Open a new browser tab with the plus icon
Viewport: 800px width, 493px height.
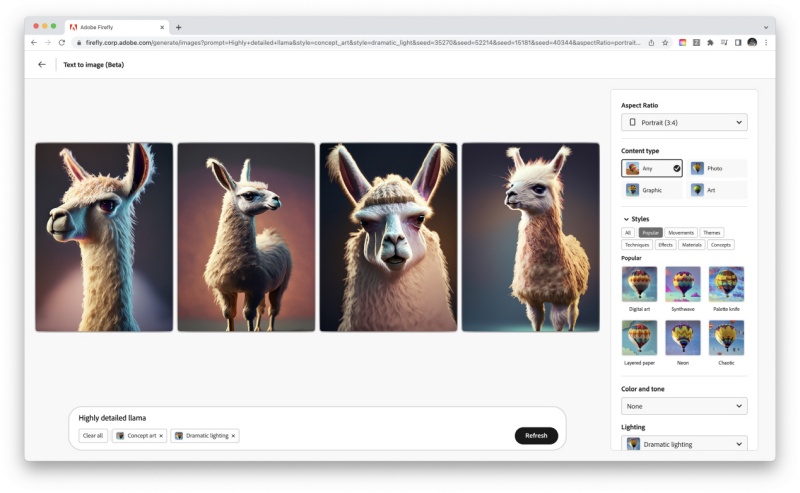(179, 27)
